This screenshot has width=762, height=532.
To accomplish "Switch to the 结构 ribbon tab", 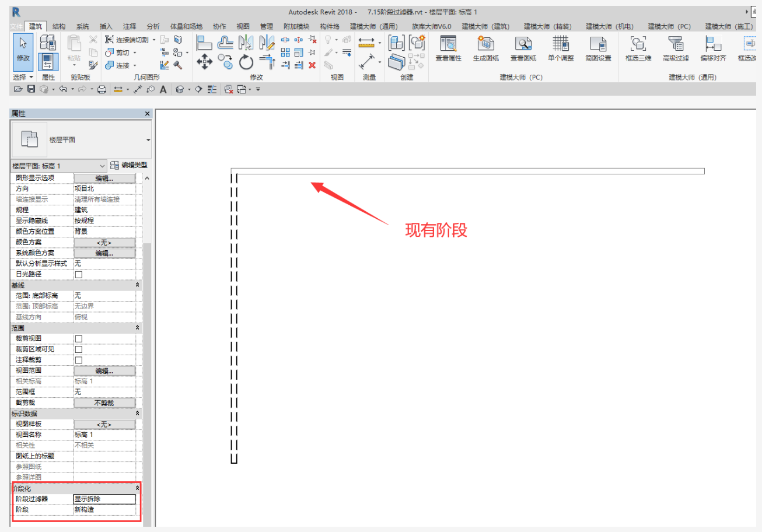I will coord(59,26).
